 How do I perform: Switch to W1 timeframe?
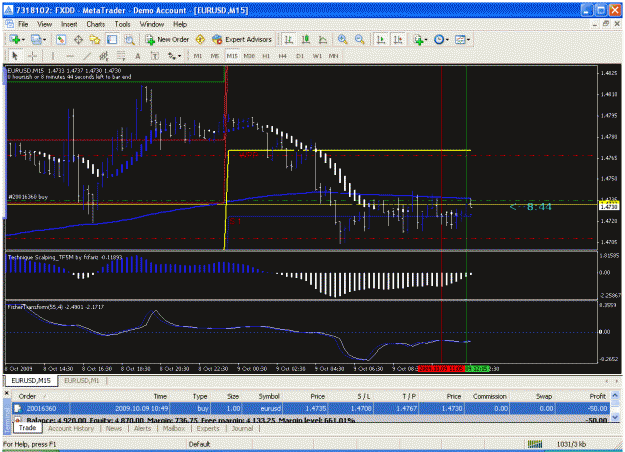[317, 56]
